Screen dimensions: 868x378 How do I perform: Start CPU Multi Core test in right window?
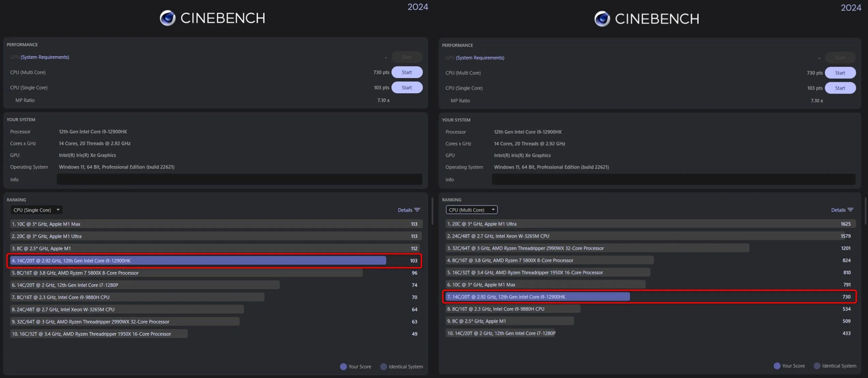coord(840,73)
